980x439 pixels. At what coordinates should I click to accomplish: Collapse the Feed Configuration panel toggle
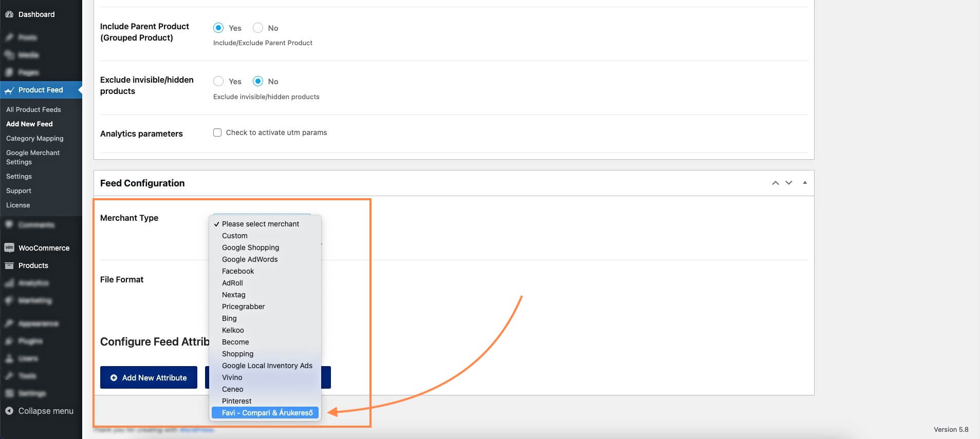pyautogui.click(x=805, y=183)
